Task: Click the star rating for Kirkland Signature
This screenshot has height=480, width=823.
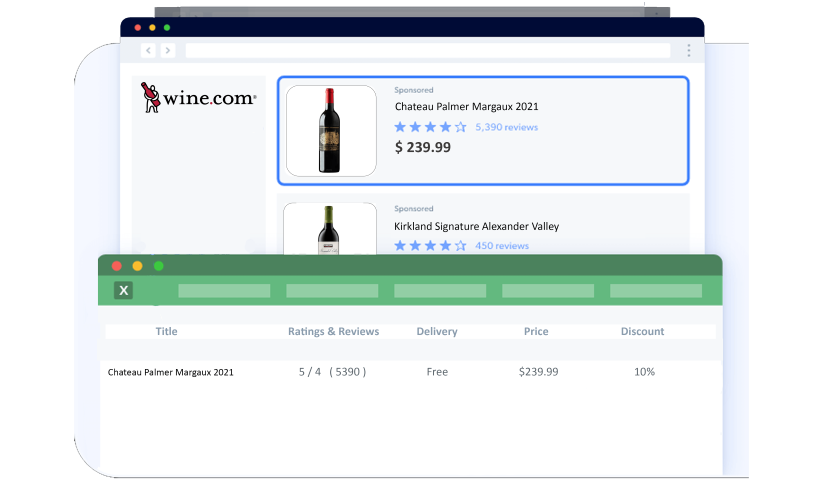Action: coord(430,246)
